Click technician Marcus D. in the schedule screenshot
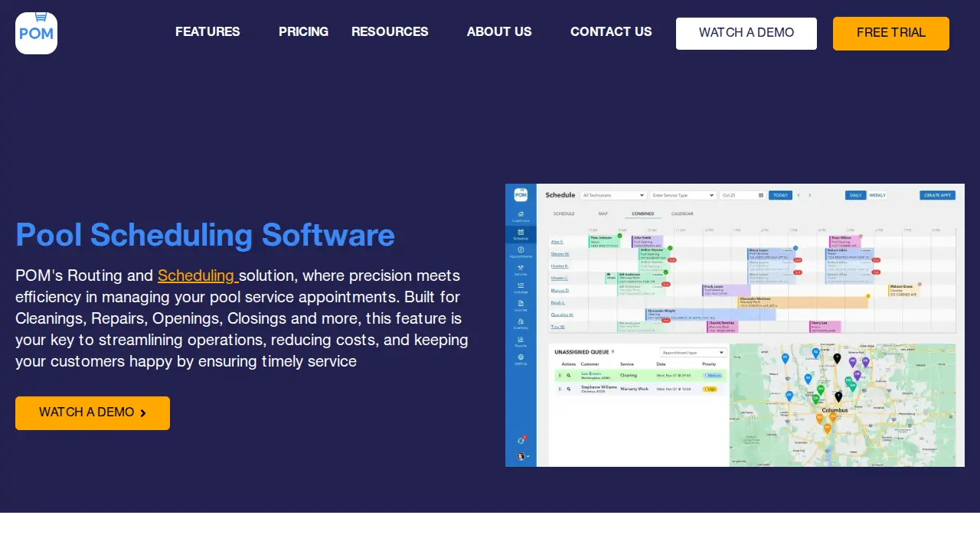This screenshot has width=980, height=551. point(560,291)
